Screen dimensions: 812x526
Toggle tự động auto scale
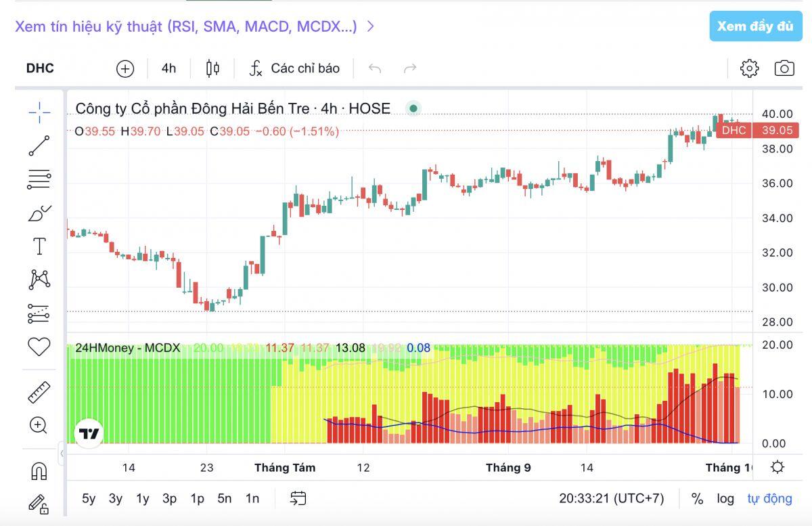769,499
